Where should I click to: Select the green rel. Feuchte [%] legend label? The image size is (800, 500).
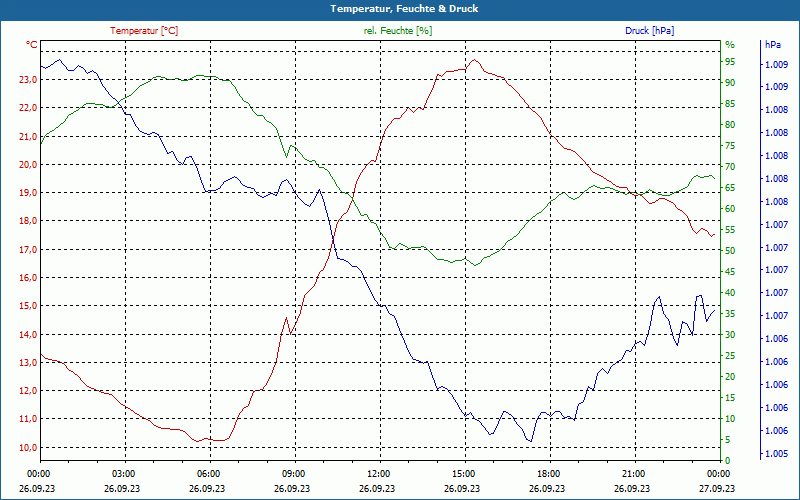point(397,31)
